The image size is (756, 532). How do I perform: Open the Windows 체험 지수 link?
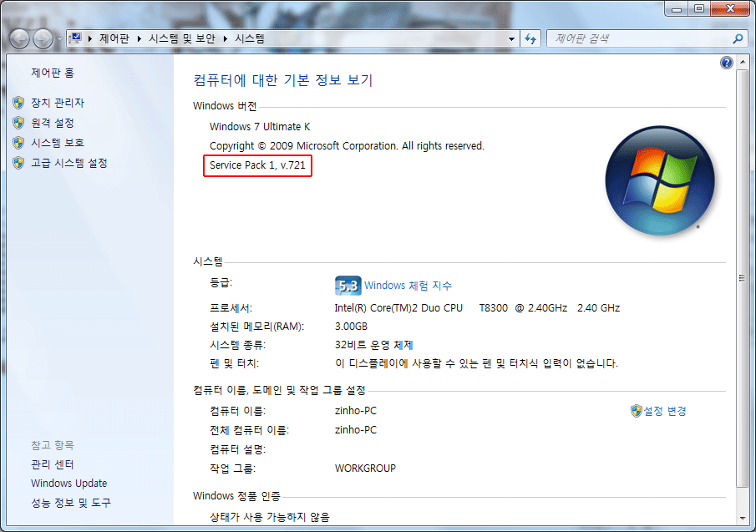408,286
